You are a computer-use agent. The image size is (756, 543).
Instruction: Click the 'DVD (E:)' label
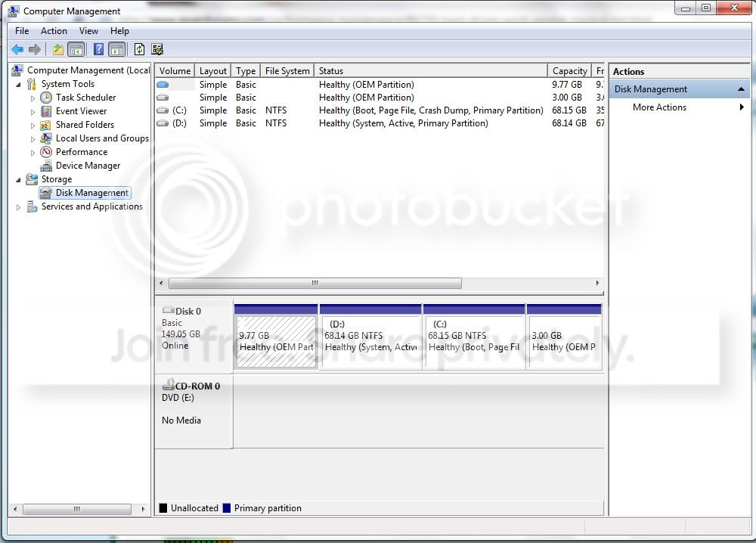point(178,397)
